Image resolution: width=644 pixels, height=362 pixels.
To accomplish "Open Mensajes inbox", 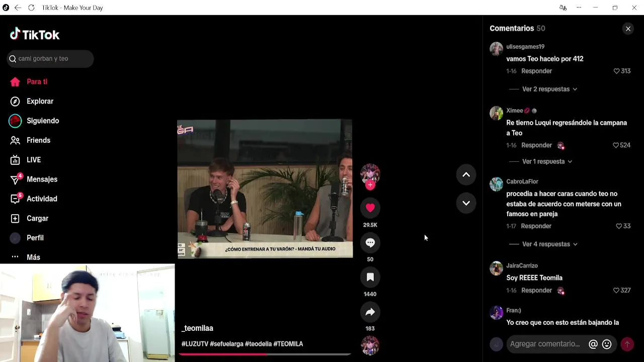I will tap(42, 179).
